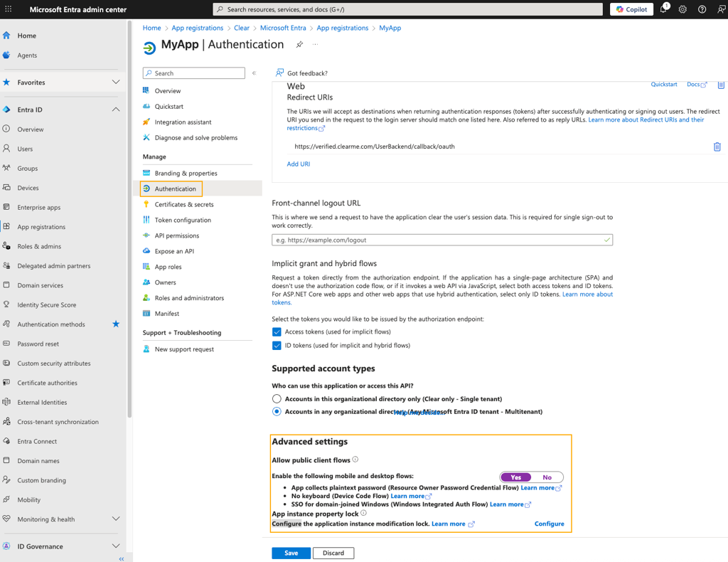Click the MyApp breadcrumb link

[390, 28]
